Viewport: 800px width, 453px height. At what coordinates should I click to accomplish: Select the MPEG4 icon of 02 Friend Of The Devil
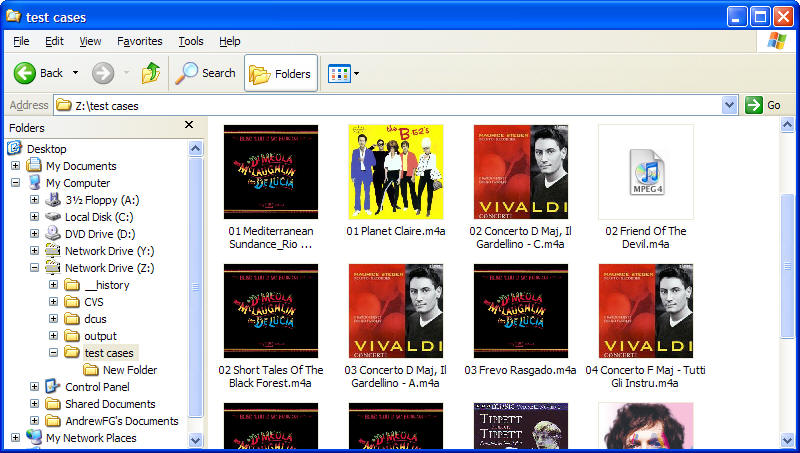[x=647, y=172]
